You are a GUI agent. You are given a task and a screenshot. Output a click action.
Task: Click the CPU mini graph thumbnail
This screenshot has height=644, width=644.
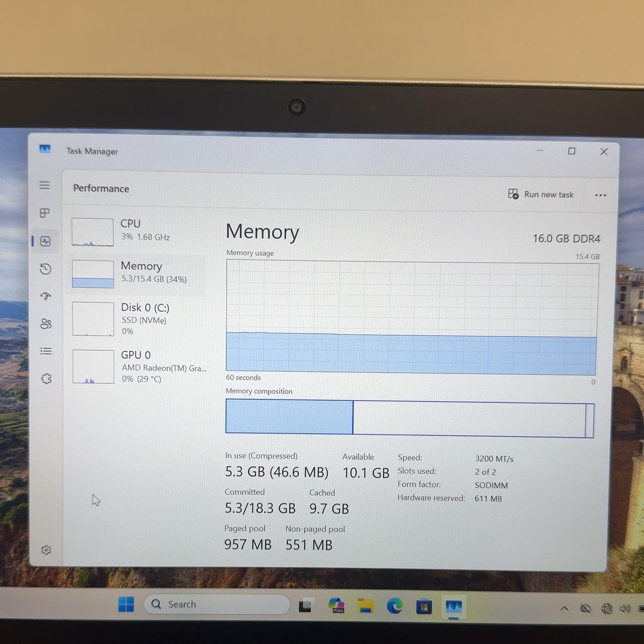click(93, 232)
